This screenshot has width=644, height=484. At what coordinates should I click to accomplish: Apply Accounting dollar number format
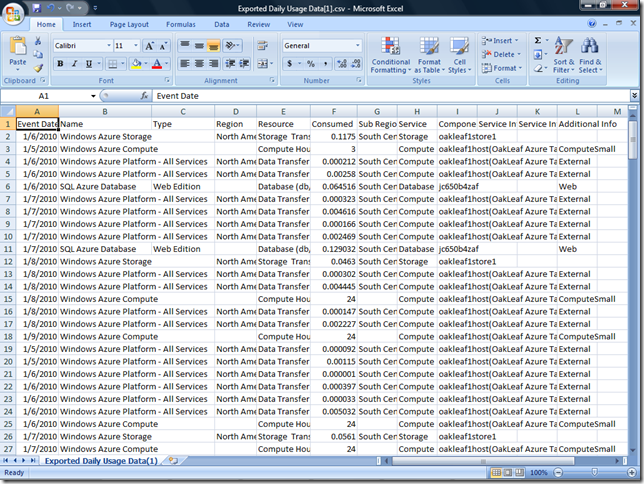(290, 64)
